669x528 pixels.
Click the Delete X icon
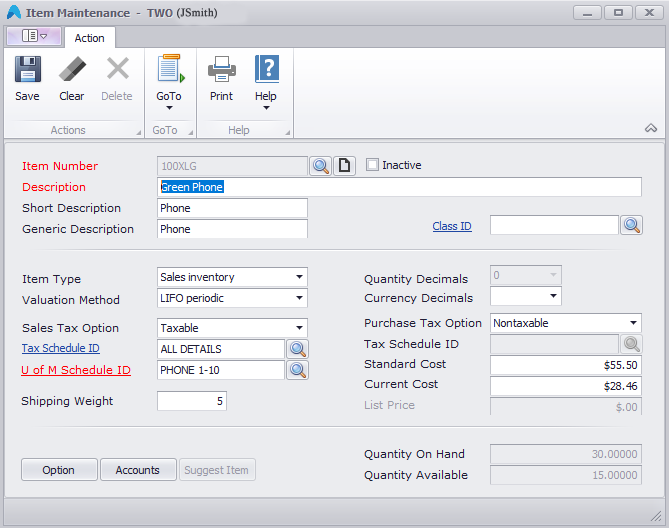coord(117,69)
